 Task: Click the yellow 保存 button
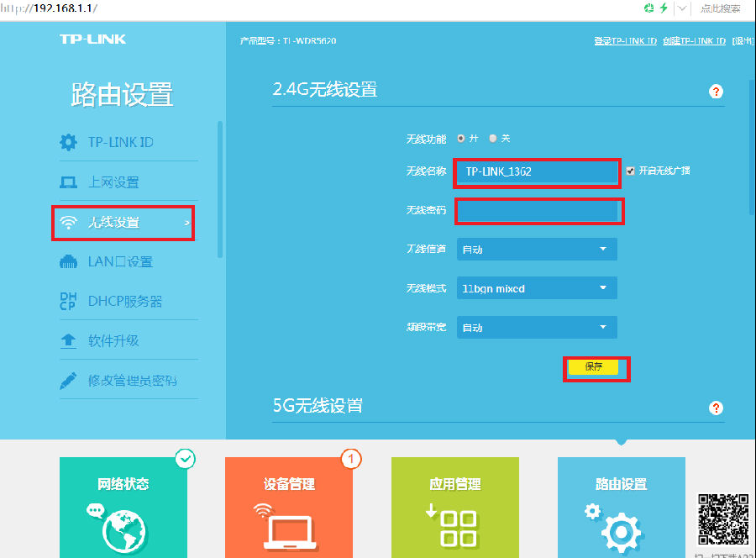593,366
